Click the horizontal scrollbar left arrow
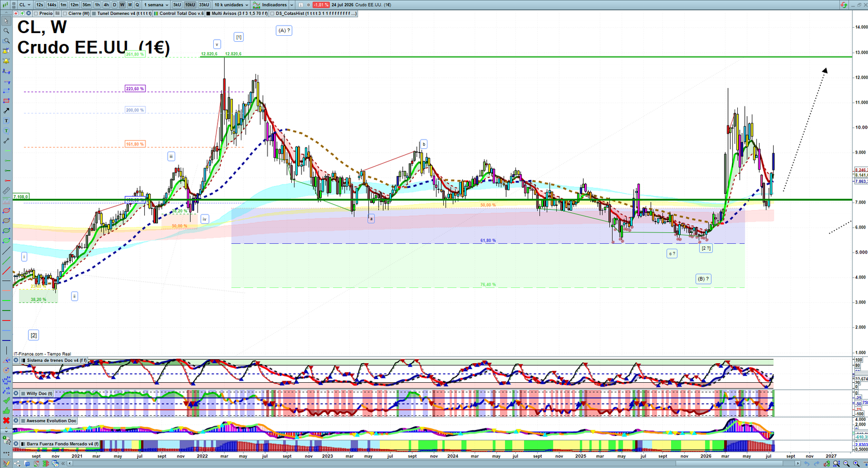This screenshot has width=868, height=468. tap(69, 464)
